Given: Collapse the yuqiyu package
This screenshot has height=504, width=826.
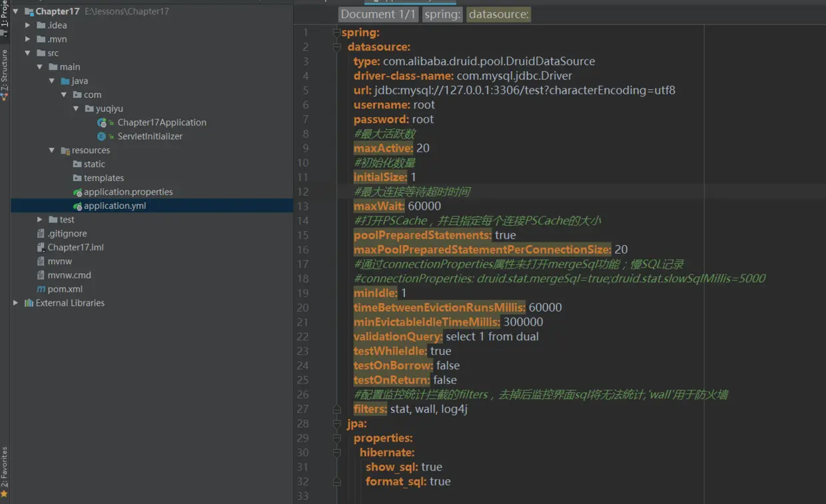Looking at the screenshot, I should (x=75, y=109).
